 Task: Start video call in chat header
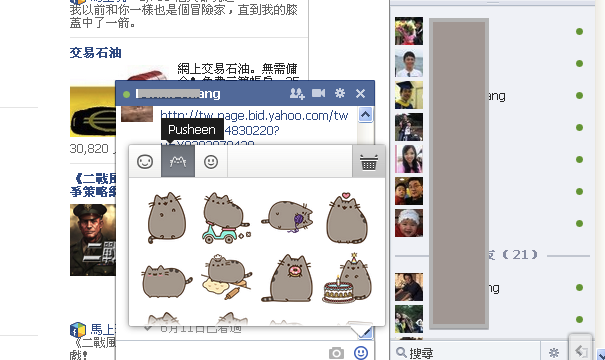pyautogui.click(x=318, y=93)
